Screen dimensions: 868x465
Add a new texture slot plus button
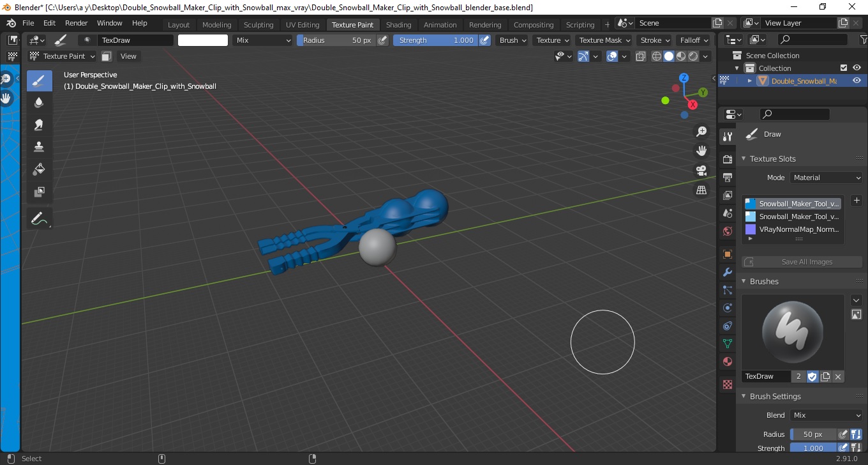857,201
